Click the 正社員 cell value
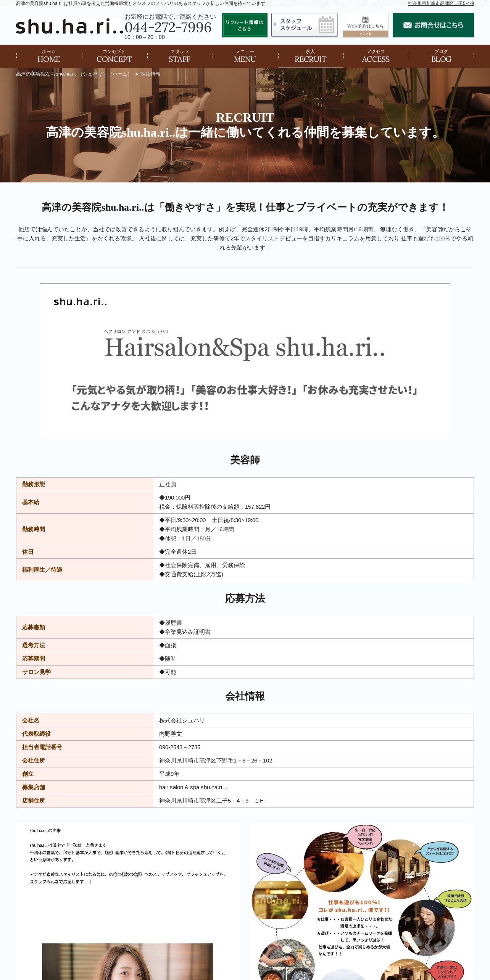This screenshot has width=490, height=980. (x=168, y=484)
